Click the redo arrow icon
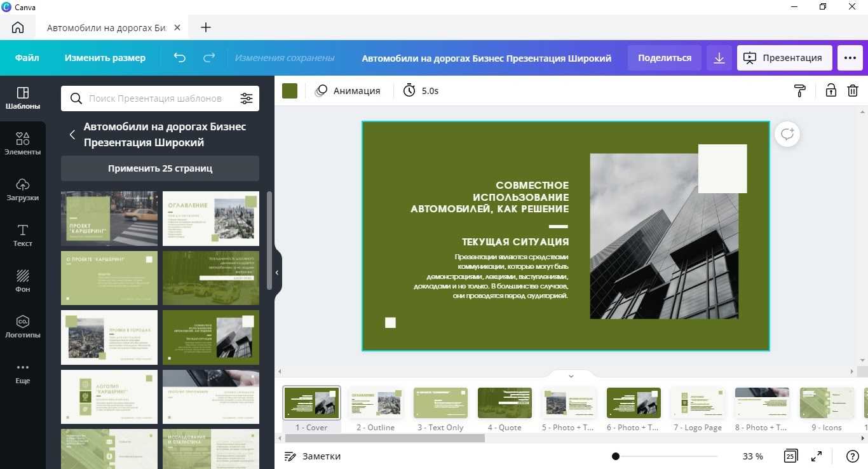The width and height of the screenshot is (868, 469). pos(209,58)
